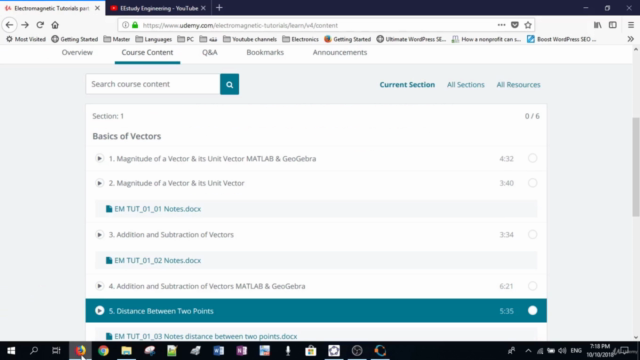The height and width of the screenshot is (360, 640).
Task: Open the Firefox Library icon
Action: (x=598, y=25)
